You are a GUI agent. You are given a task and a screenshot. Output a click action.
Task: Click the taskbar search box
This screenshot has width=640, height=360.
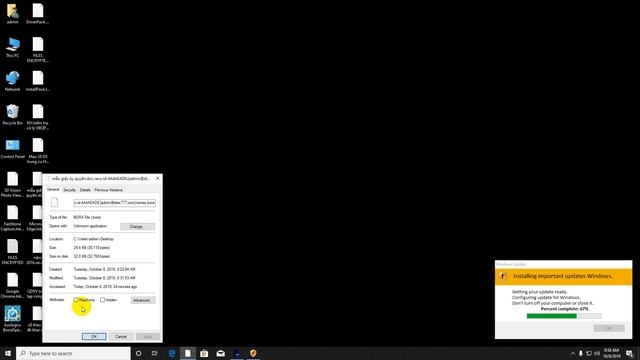(73, 353)
